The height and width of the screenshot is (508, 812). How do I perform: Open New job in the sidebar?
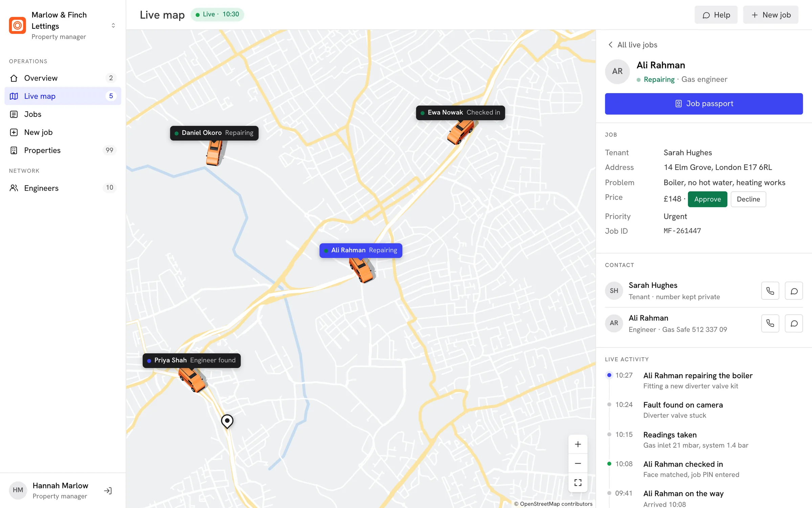pos(63,132)
